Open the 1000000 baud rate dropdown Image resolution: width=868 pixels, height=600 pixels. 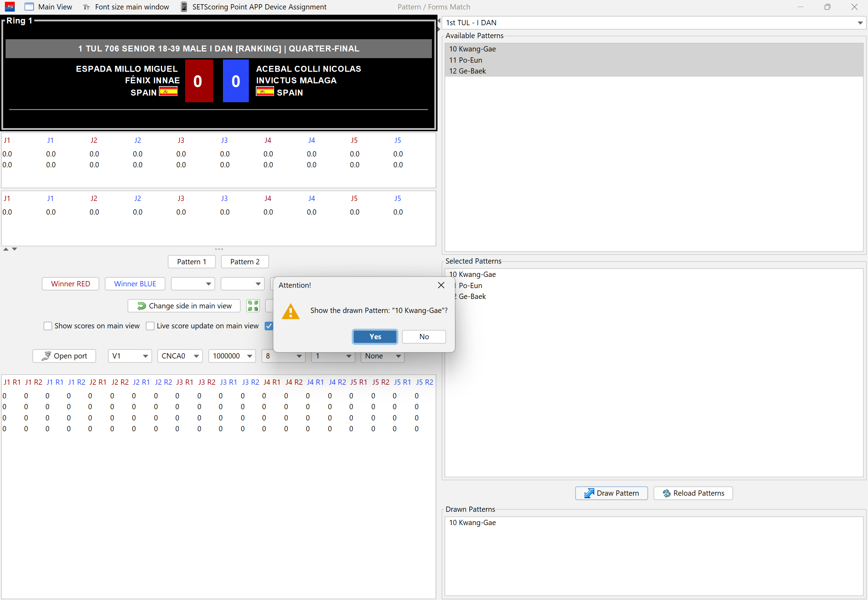pos(232,356)
